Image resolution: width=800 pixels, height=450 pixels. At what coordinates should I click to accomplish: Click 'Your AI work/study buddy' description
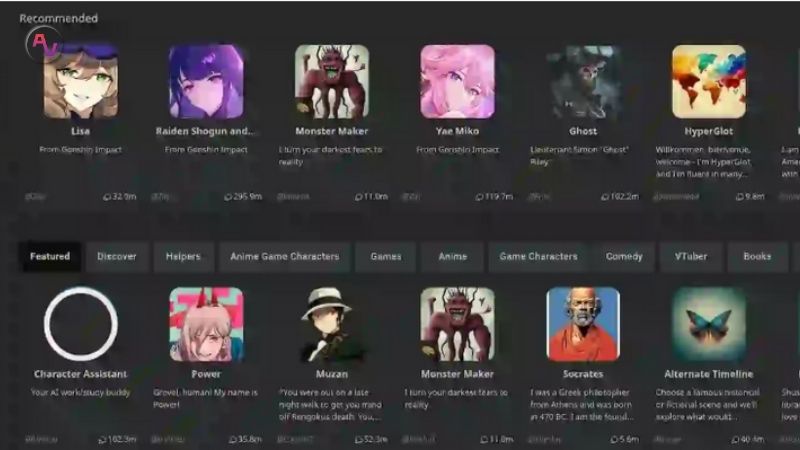81,392
